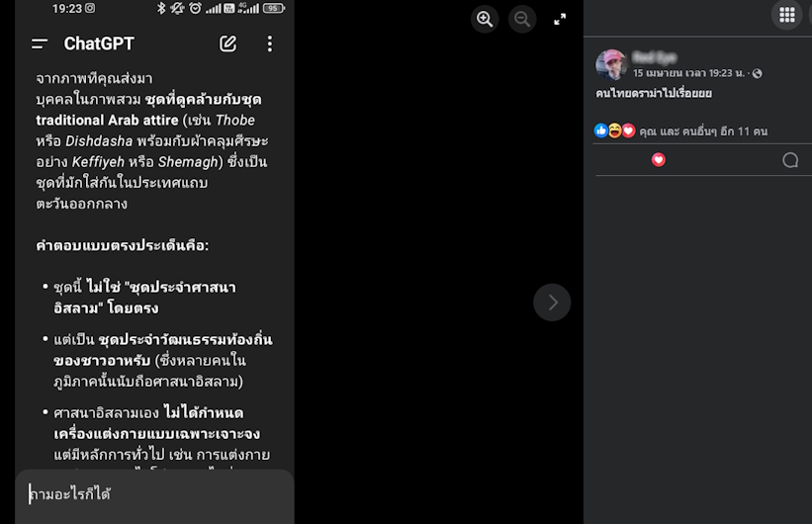The height and width of the screenshot is (524, 812).
Task: Click the red heart reaction icon in summary
Action: pyautogui.click(x=628, y=131)
